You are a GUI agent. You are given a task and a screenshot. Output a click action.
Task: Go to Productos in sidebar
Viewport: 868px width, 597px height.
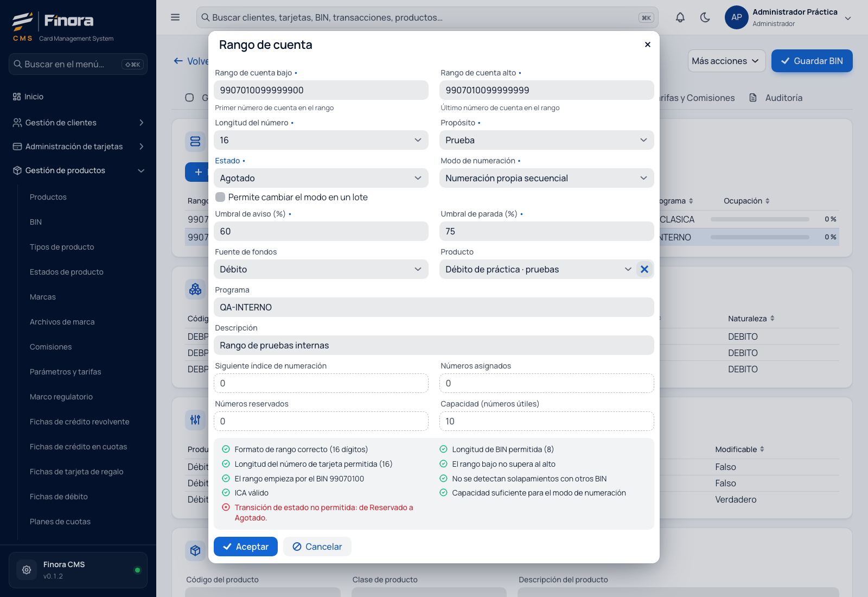coord(48,197)
